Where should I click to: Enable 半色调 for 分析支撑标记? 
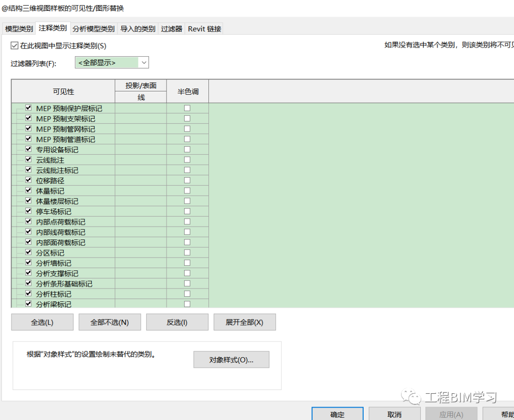point(187,273)
